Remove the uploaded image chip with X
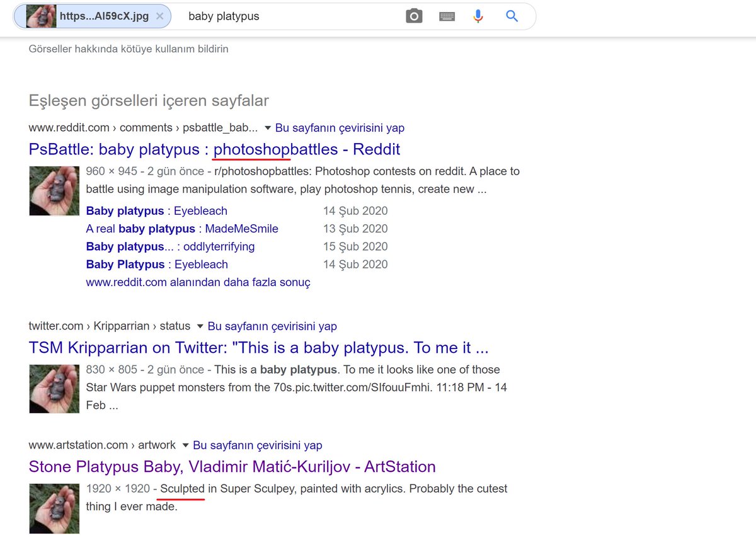This screenshot has height=550, width=756. [x=160, y=16]
